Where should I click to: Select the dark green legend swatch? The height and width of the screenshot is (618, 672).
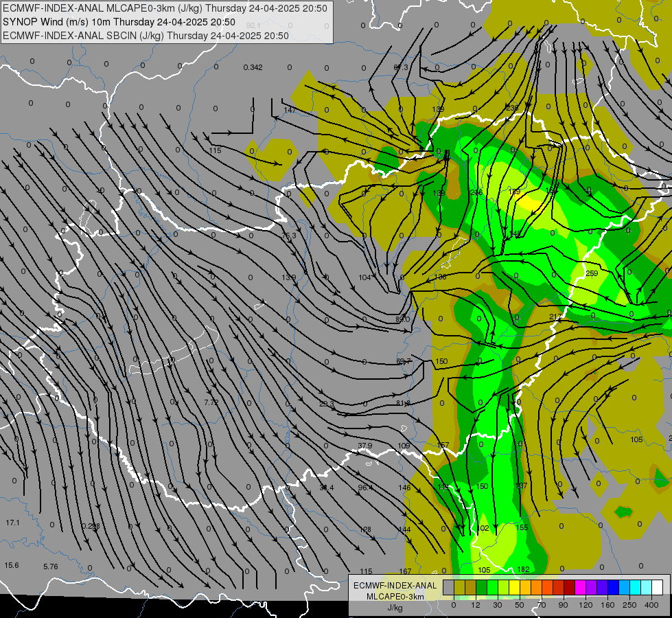[482, 587]
